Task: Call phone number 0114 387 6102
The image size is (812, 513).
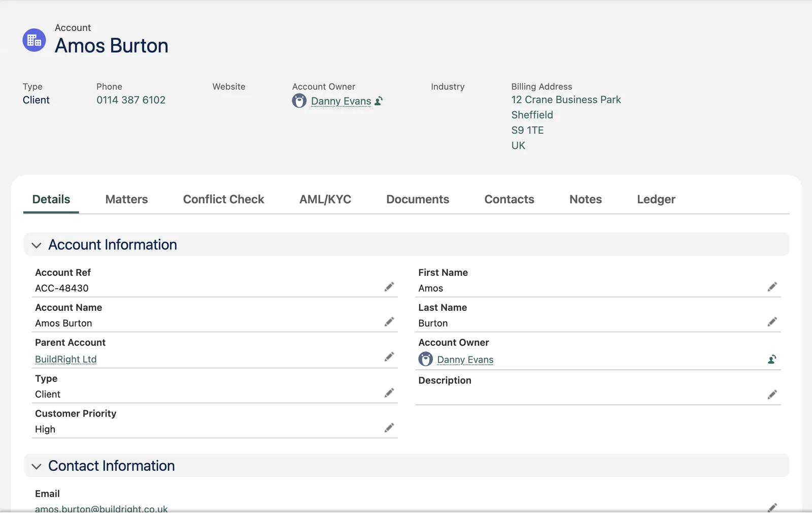Action: point(131,100)
